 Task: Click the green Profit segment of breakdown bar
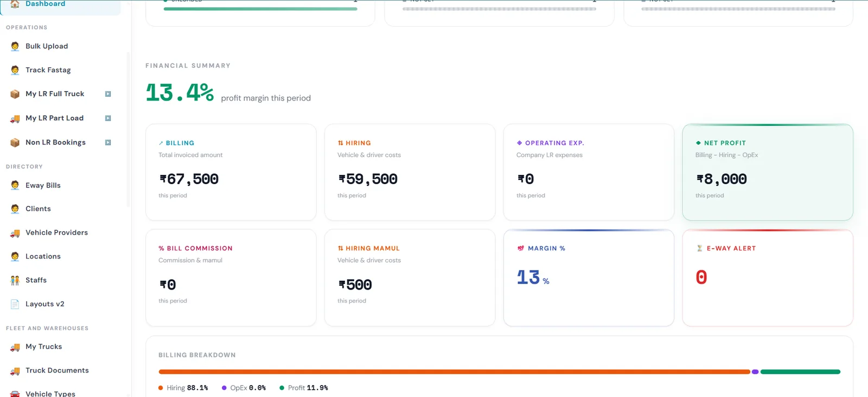pos(800,372)
